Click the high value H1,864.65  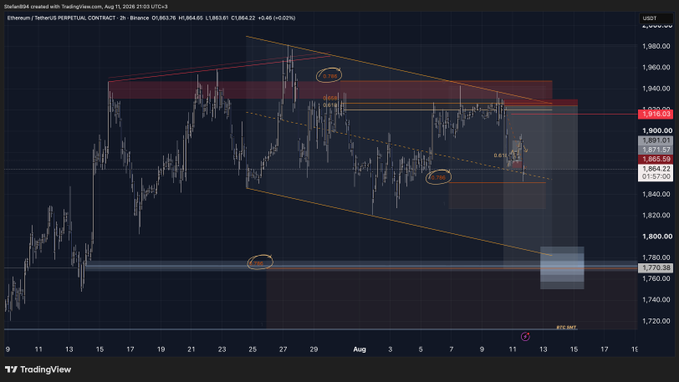tap(191, 18)
